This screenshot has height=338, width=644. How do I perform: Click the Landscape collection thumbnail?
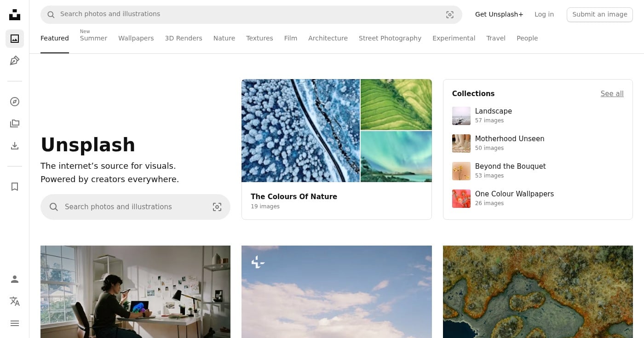[461, 116]
